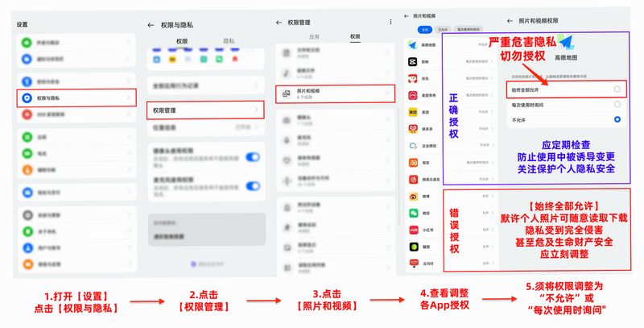644x328 pixels.
Task: Tap the 淘宝 app icon
Action: (x=413, y=163)
